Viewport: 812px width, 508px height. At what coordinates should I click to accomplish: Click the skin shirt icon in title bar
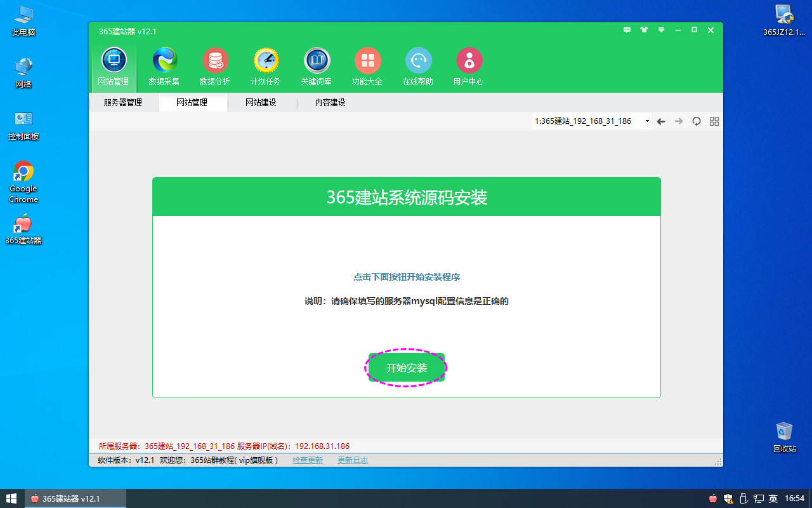(x=645, y=30)
